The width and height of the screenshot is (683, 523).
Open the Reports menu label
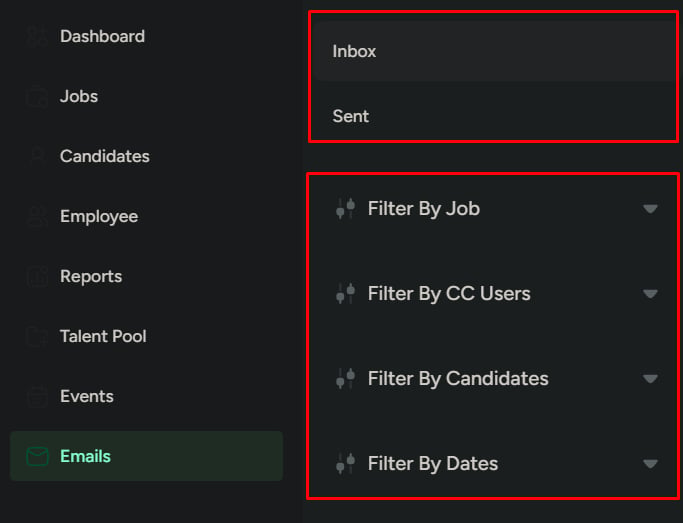point(91,277)
